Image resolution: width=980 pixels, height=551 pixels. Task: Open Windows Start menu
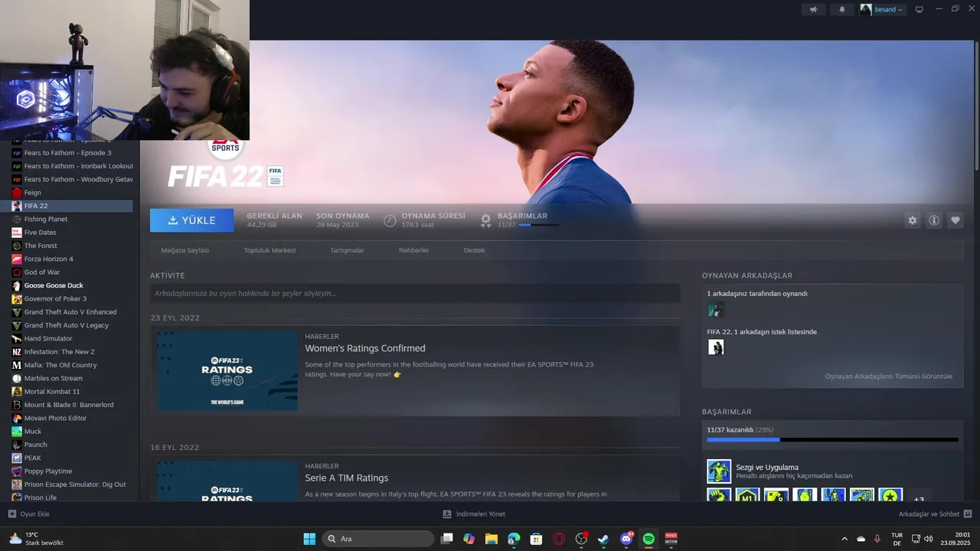pos(309,539)
